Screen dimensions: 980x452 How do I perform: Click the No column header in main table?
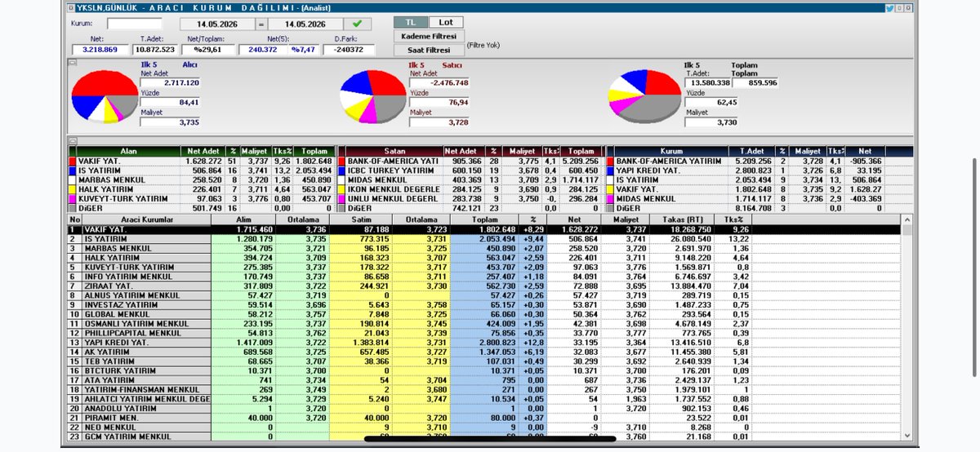(75, 220)
